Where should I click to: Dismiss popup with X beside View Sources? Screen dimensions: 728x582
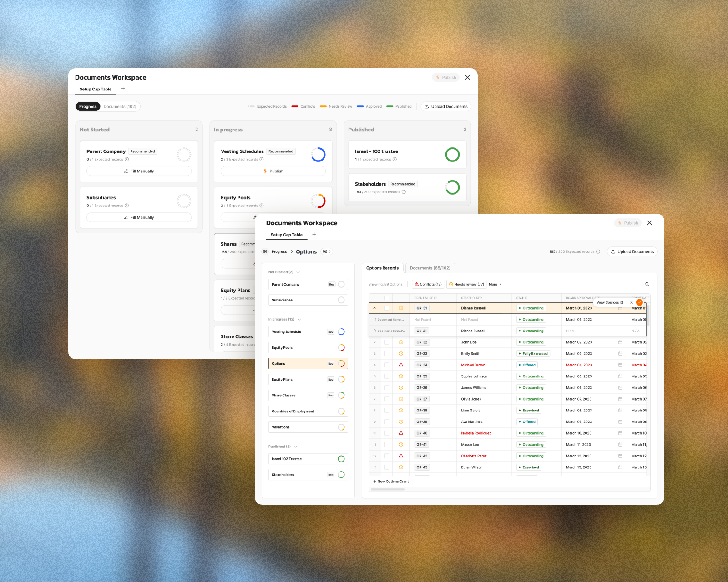coord(632,302)
